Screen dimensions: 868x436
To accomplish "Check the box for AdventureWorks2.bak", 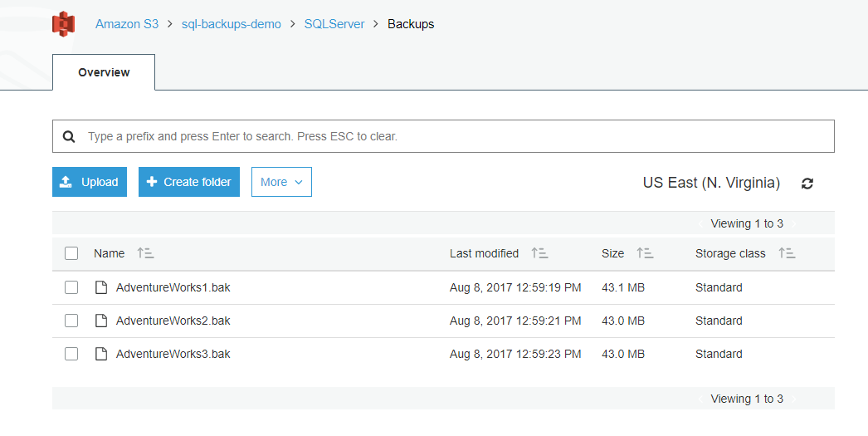I will 71,321.
